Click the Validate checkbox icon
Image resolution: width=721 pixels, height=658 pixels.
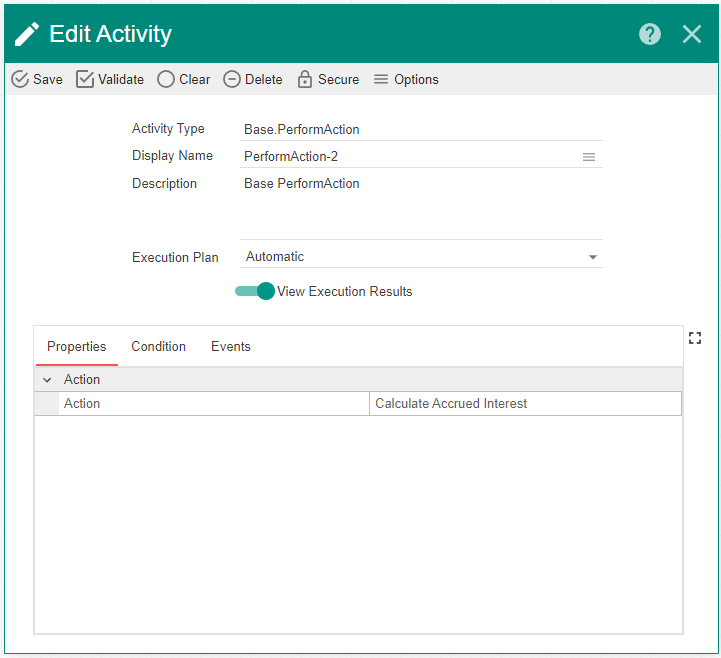click(85, 79)
